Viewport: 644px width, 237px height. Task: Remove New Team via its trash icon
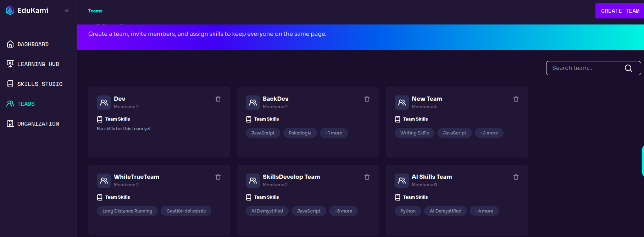516,99
